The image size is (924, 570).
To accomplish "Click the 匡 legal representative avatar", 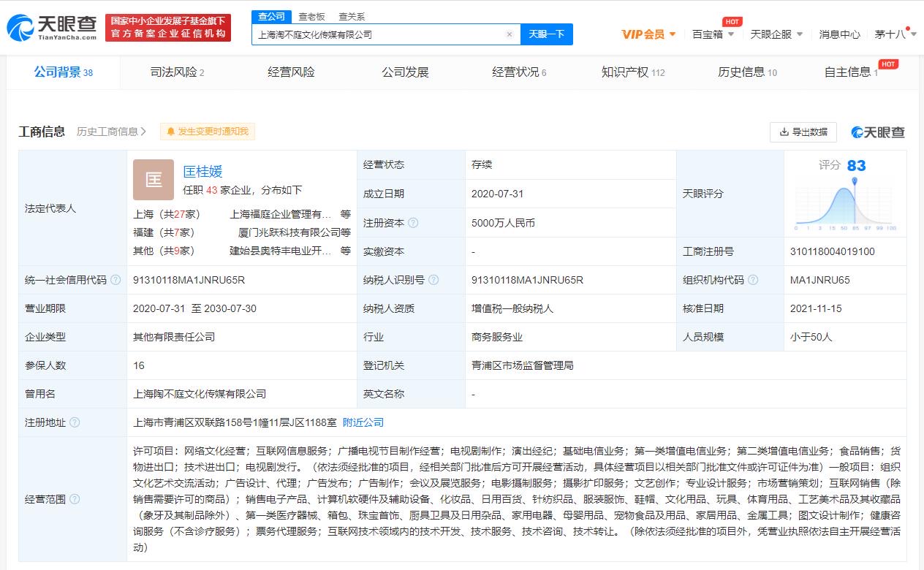I will pyautogui.click(x=154, y=180).
